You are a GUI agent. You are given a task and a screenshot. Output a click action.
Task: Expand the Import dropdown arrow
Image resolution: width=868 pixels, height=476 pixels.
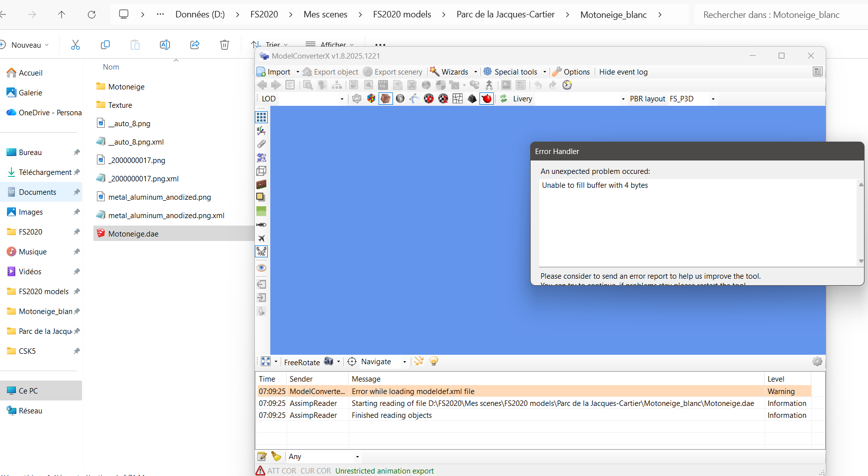pyautogui.click(x=298, y=72)
